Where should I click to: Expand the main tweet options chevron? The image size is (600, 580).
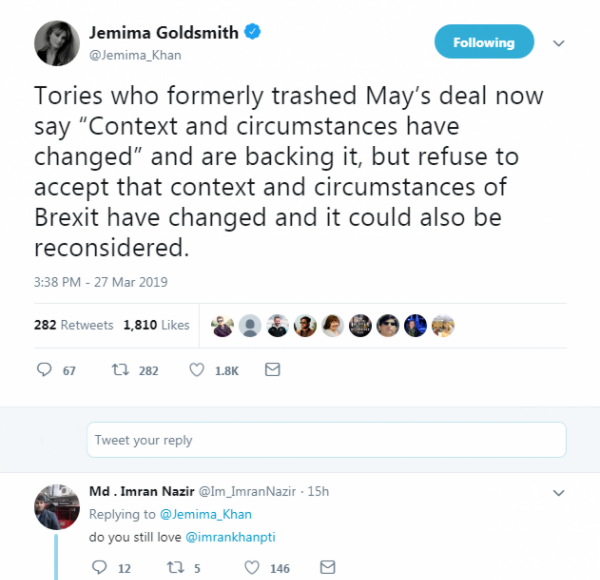pyautogui.click(x=559, y=43)
